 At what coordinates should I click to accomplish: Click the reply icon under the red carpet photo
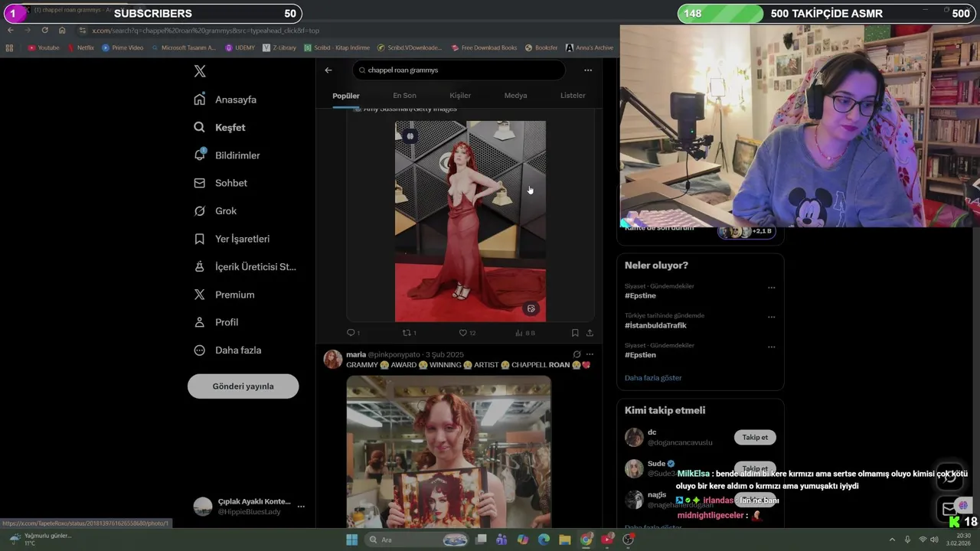click(x=351, y=333)
